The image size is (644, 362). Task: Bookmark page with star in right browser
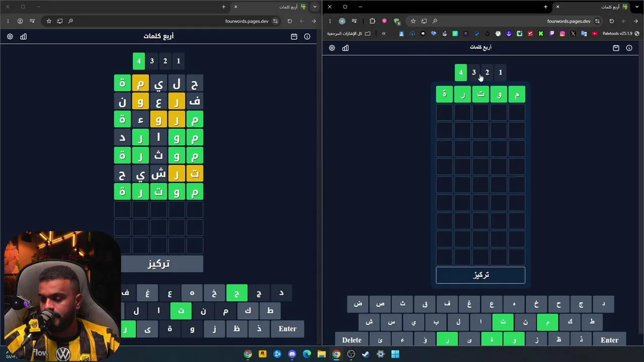[413, 21]
